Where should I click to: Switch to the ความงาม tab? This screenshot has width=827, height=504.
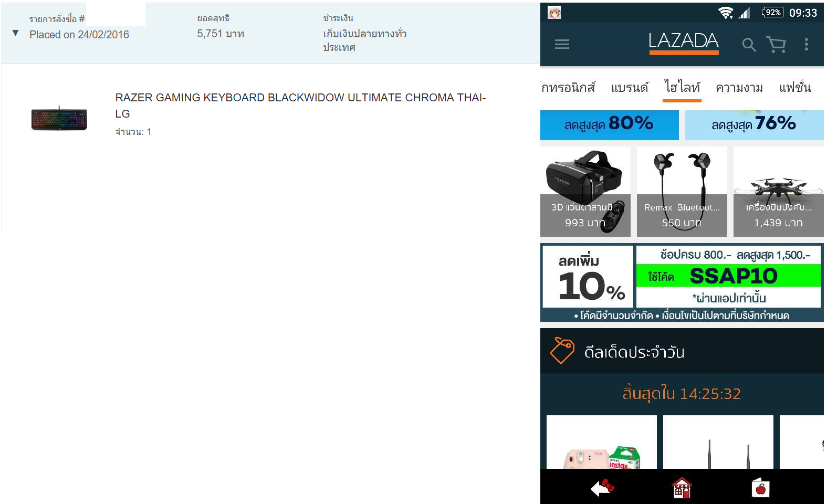(x=739, y=87)
